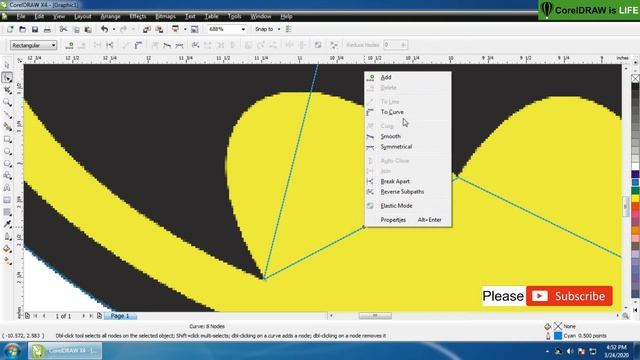Undo the last action with Undo arrow
The image size is (640, 360).
coord(104,29)
